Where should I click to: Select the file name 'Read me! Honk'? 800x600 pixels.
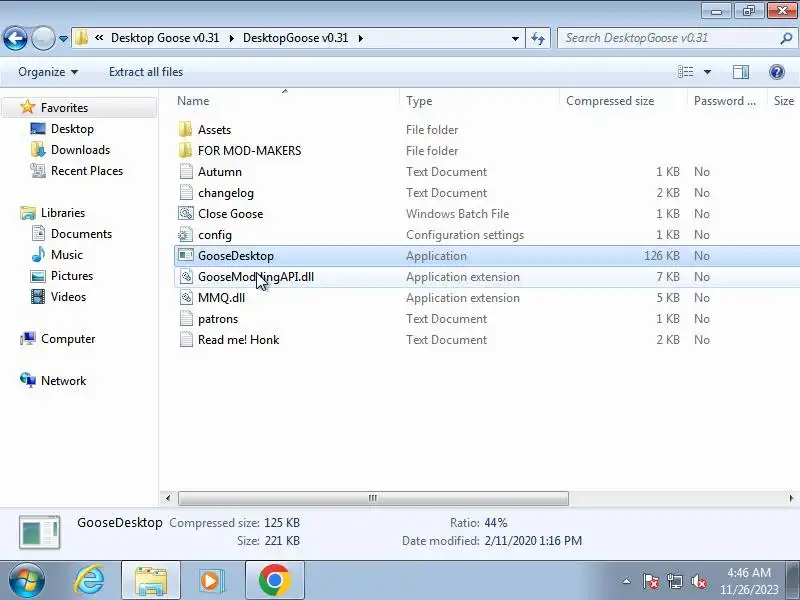point(238,339)
